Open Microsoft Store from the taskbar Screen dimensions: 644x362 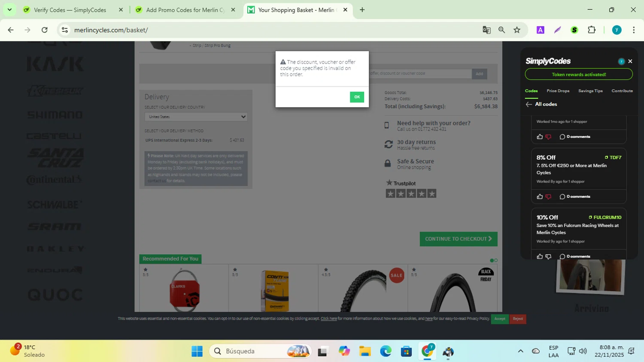click(x=406, y=351)
